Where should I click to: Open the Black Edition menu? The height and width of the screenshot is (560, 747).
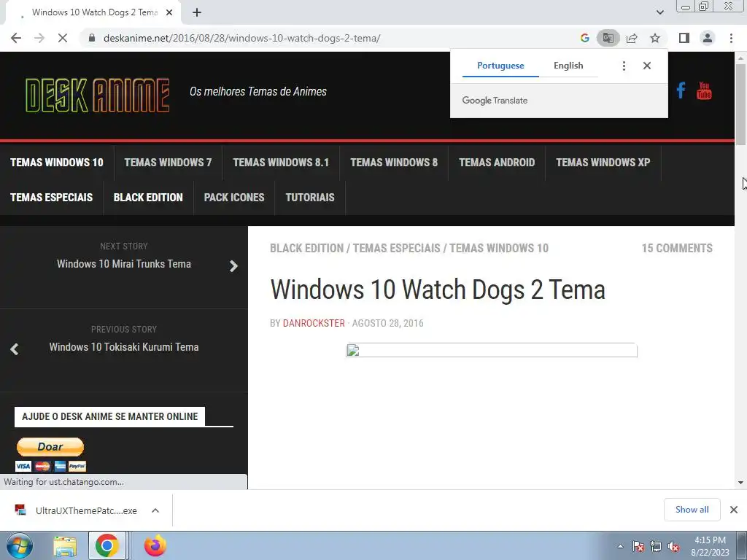pos(148,198)
